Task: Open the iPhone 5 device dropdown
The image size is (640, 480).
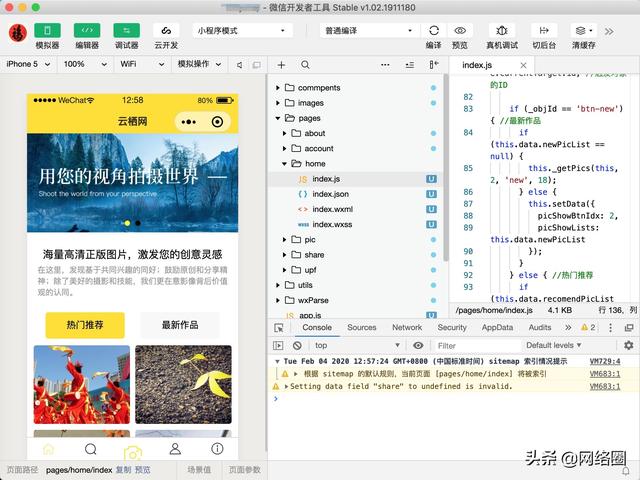Action: click(29, 64)
